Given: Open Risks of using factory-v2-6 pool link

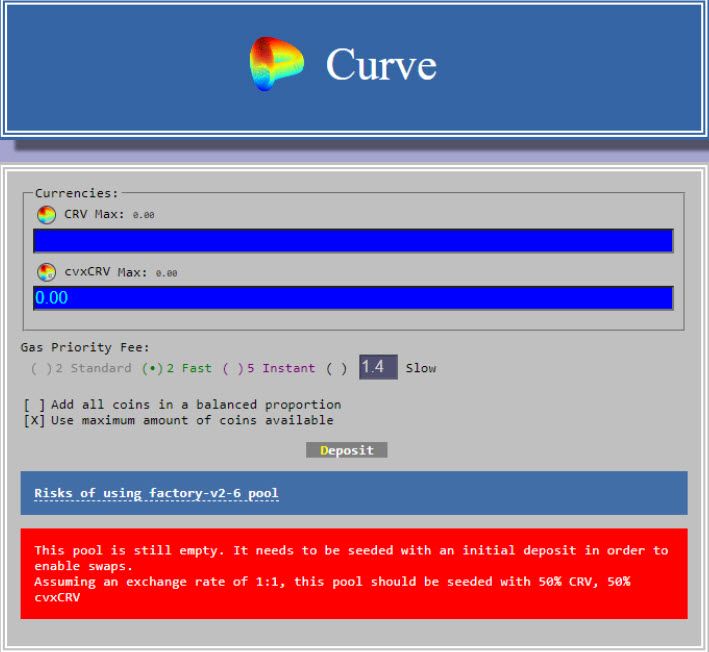Looking at the screenshot, I should [156, 493].
